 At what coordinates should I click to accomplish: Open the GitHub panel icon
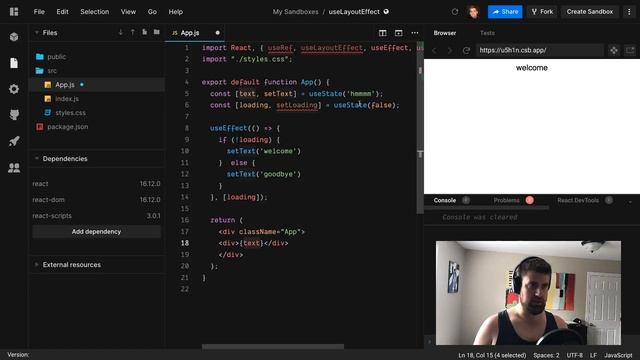[14, 115]
